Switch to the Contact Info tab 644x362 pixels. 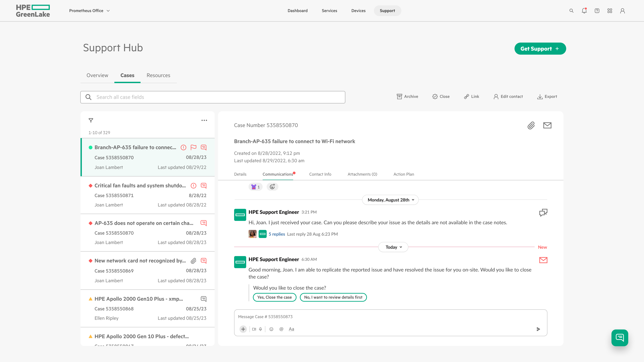point(320,174)
